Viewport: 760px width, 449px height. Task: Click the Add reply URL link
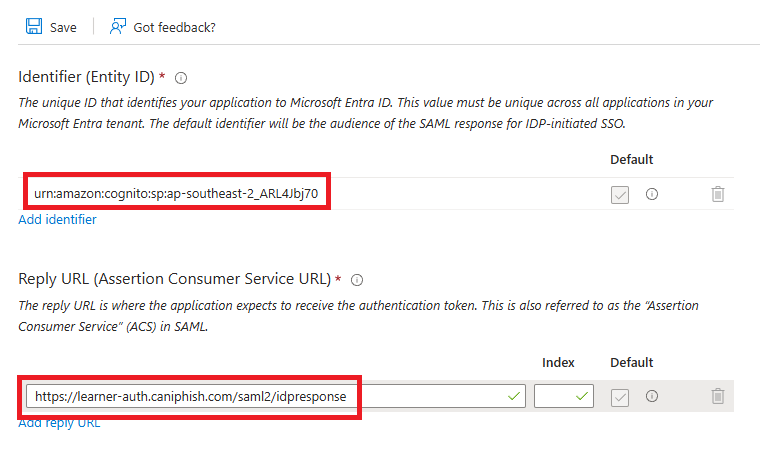(x=59, y=422)
